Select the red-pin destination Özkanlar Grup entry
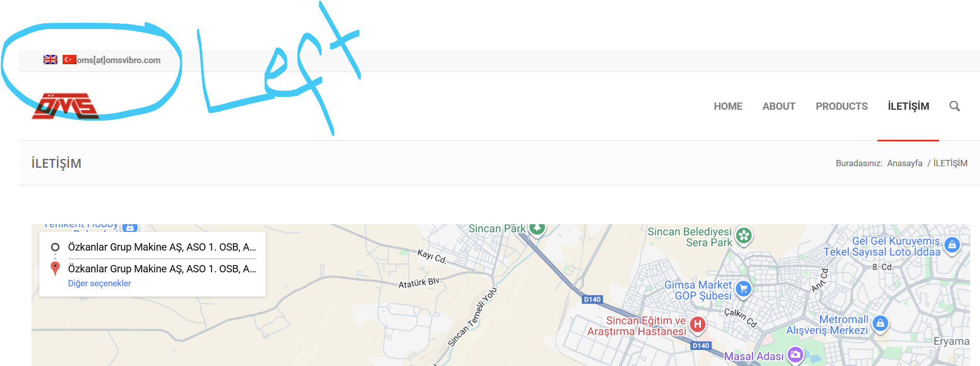The height and width of the screenshot is (366, 980). [x=153, y=269]
